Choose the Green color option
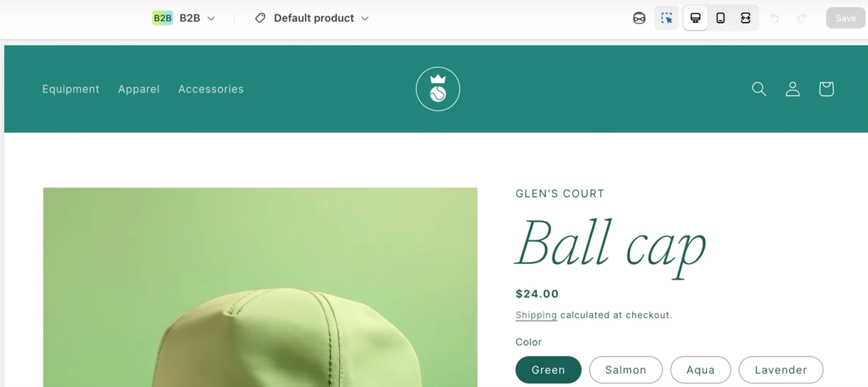Viewport: 868px width, 387px height. pos(548,370)
